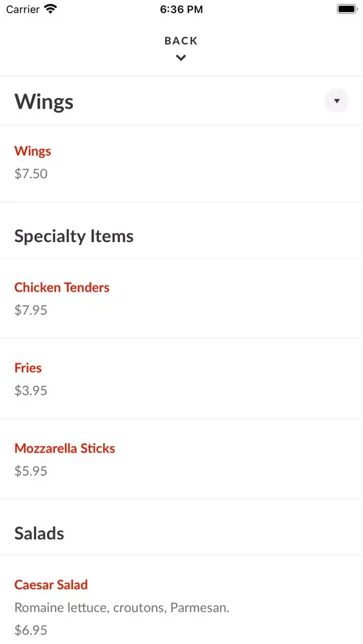363x644 pixels.
Task: Pick the Fries menu item
Action: (x=28, y=368)
